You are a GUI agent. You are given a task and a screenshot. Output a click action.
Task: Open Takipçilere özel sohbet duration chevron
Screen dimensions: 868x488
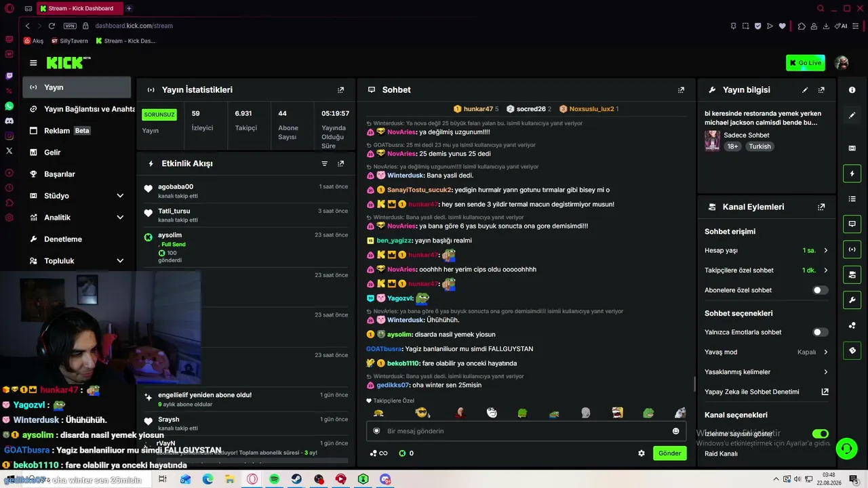[825, 270]
